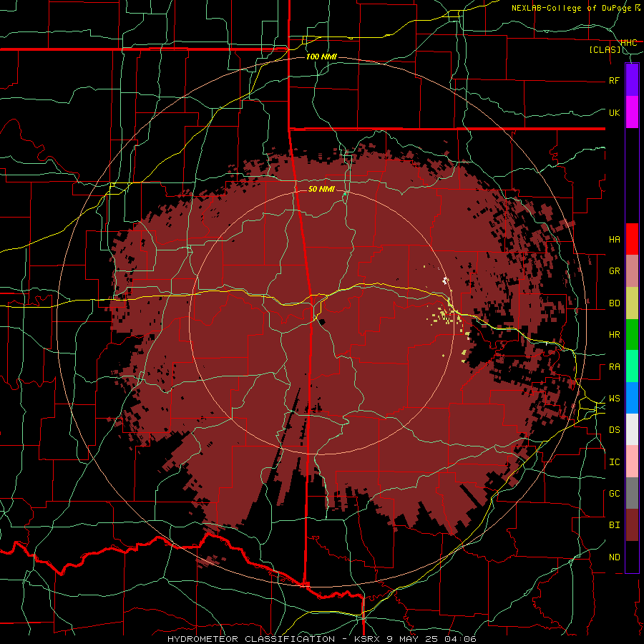The width and height of the screenshot is (644, 644).
Task: Click the DS white legend color swatch
Action: pos(632,429)
